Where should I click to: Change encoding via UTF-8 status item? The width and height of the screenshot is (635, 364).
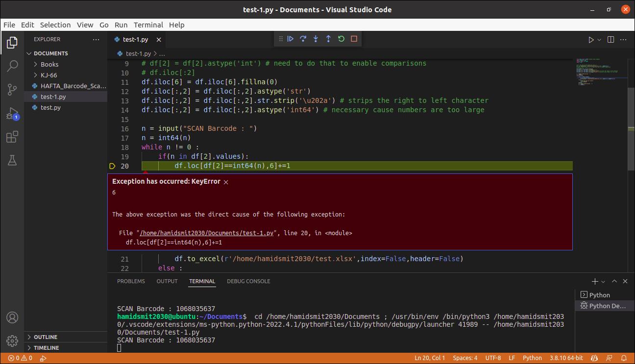click(493, 358)
